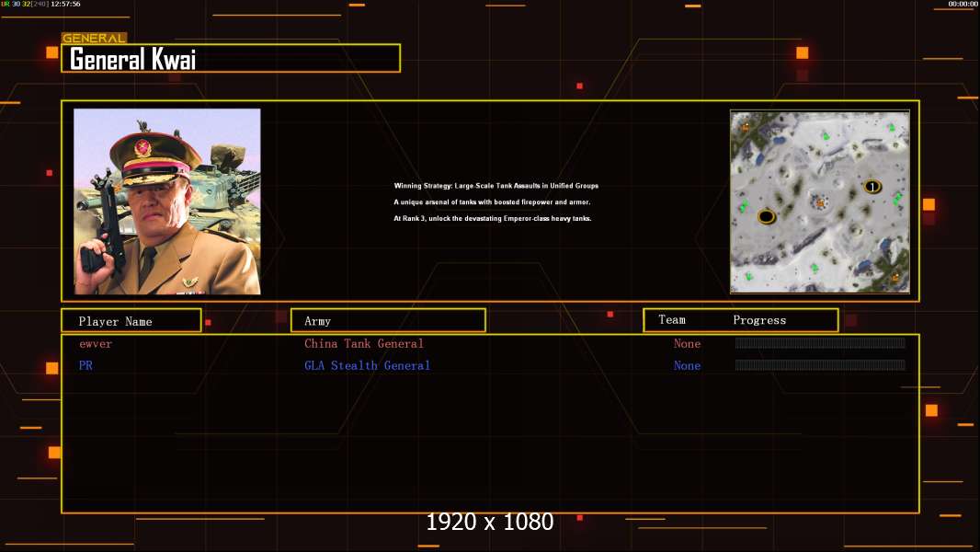
Task: Click the GLA Stealth General army entry
Action: 367,366
